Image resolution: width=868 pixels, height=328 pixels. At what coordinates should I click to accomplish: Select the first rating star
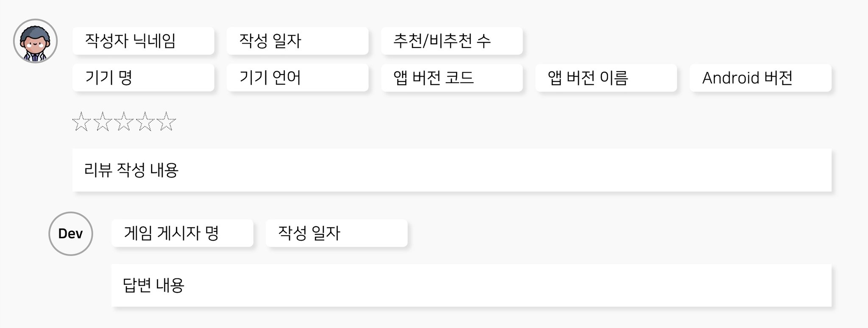[x=81, y=122]
